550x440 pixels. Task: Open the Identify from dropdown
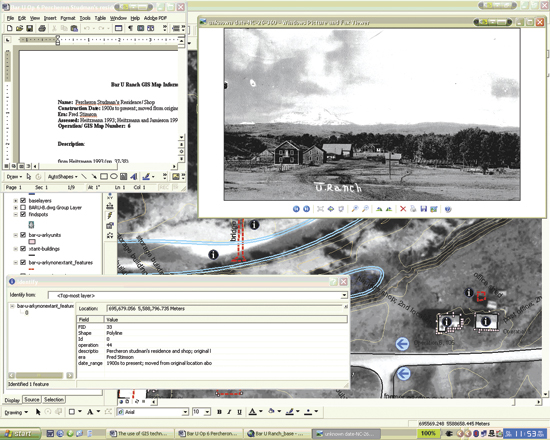pyautogui.click(x=344, y=295)
